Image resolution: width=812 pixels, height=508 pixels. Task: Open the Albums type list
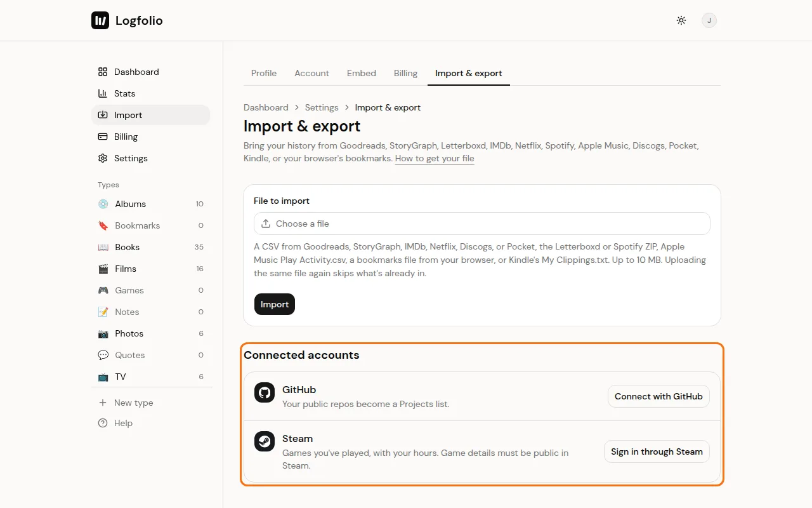point(151,204)
